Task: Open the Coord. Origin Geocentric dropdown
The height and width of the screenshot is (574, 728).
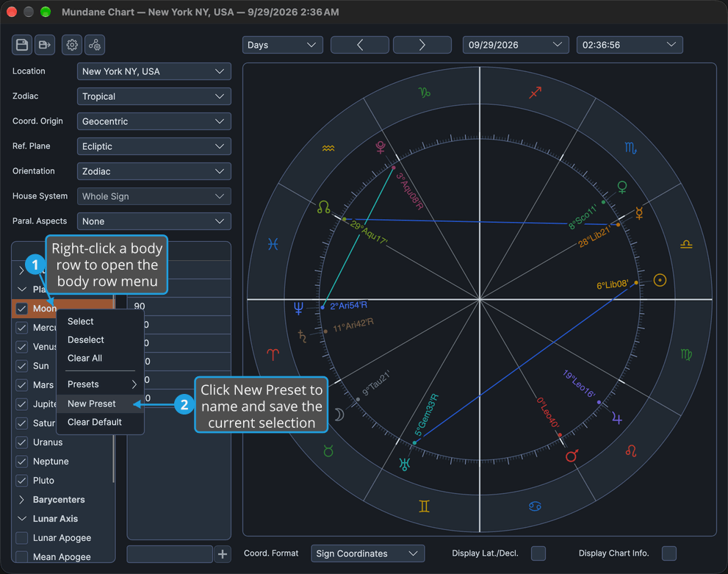Action: [154, 122]
